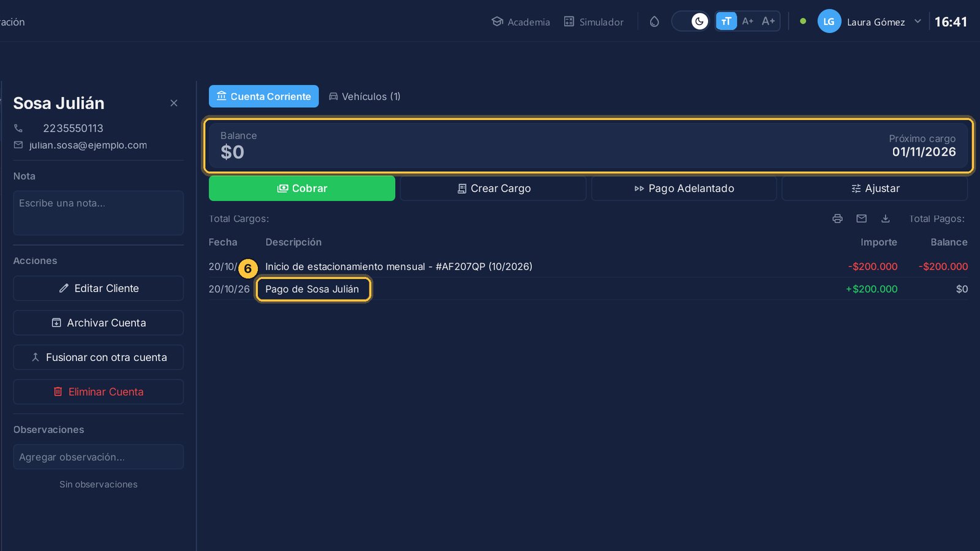Close the Sosa Julián client panel
The image size is (980, 551).
coord(174,103)
